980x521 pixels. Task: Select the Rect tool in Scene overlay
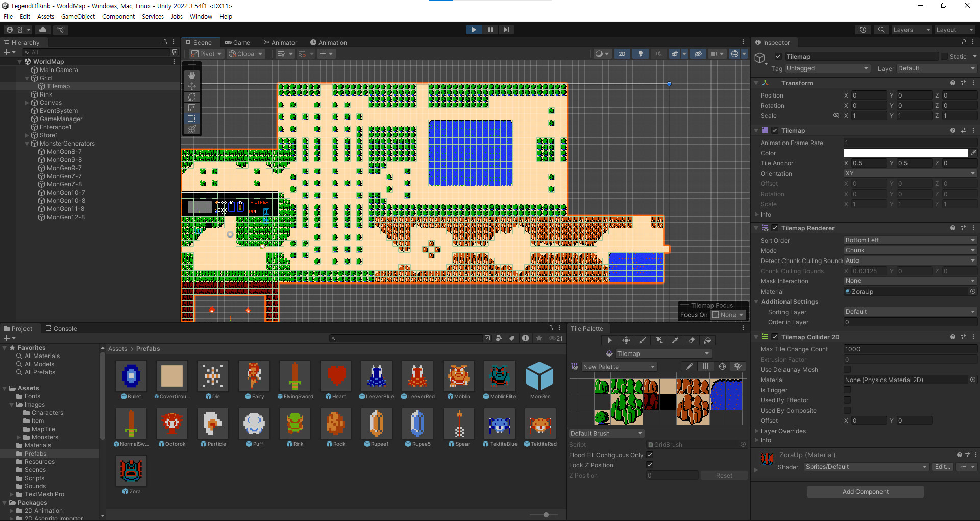[192, 119]
